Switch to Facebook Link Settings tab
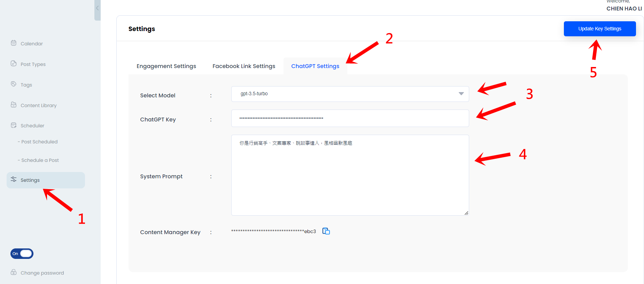 pos(244,66)
